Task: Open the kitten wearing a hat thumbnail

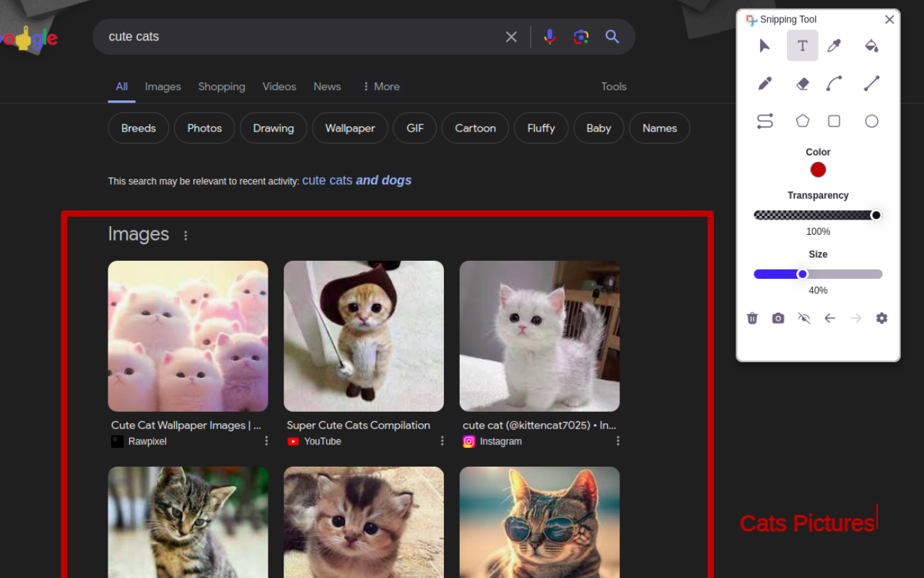Action: [x=364, y=336]
